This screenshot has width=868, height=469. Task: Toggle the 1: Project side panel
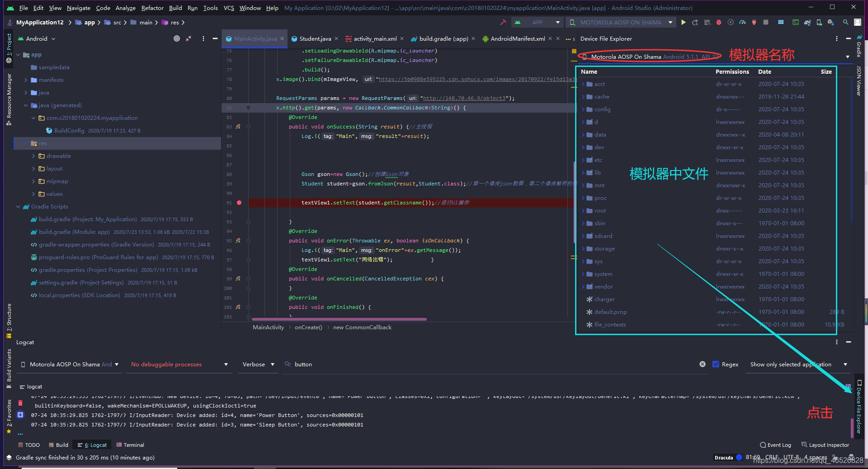9,48
